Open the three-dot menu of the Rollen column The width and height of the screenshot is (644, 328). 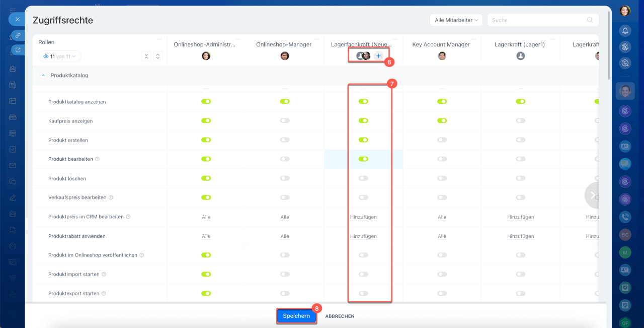click(159, 39)
